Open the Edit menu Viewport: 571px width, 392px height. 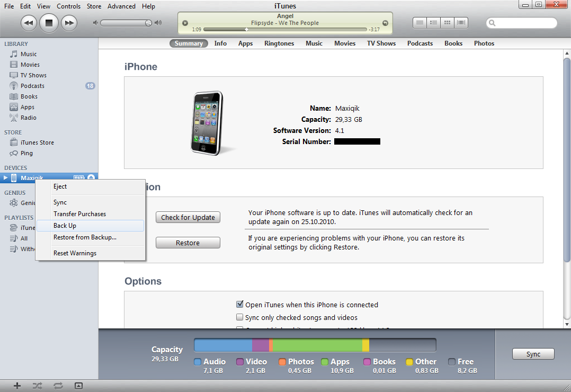25,6
